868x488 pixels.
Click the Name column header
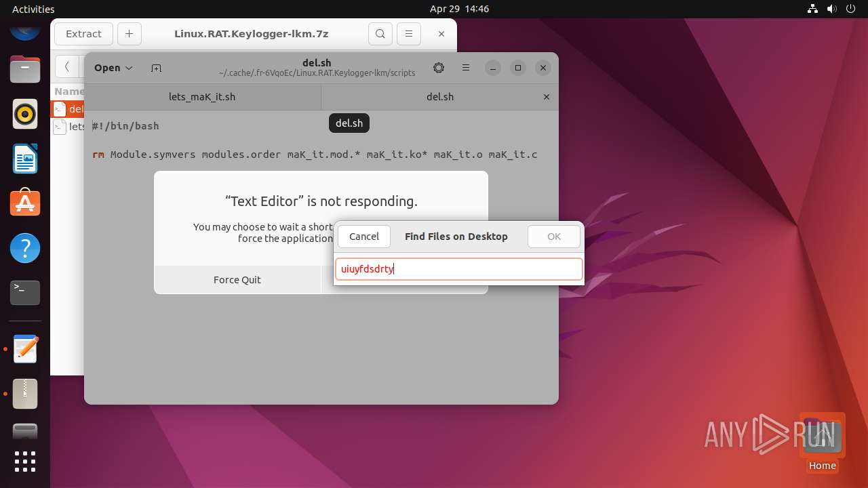(x=68, y=91)
